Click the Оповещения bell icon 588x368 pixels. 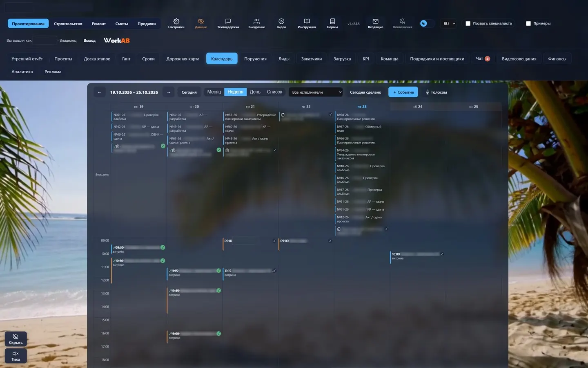pyautogui.click(x=402, y=21)
